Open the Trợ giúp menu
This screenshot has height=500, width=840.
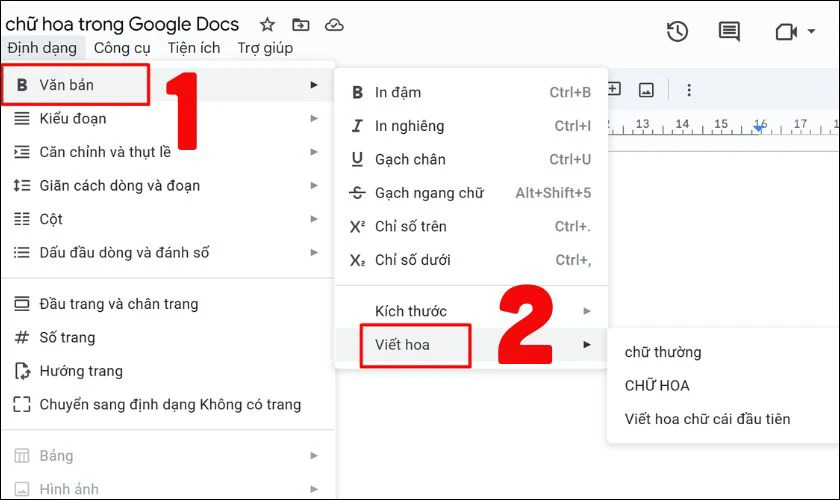pos(265,48)
